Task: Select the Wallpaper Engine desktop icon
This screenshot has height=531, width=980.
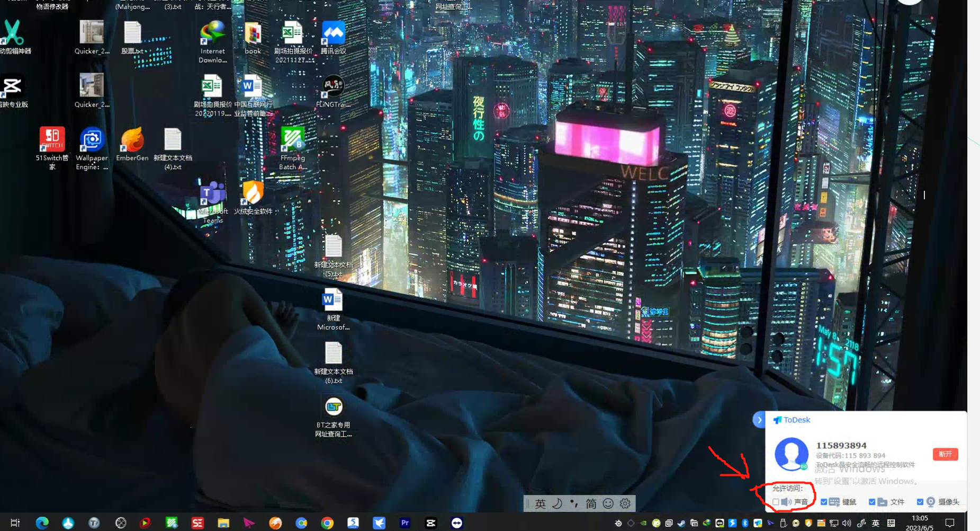Action: coord(92,148)
